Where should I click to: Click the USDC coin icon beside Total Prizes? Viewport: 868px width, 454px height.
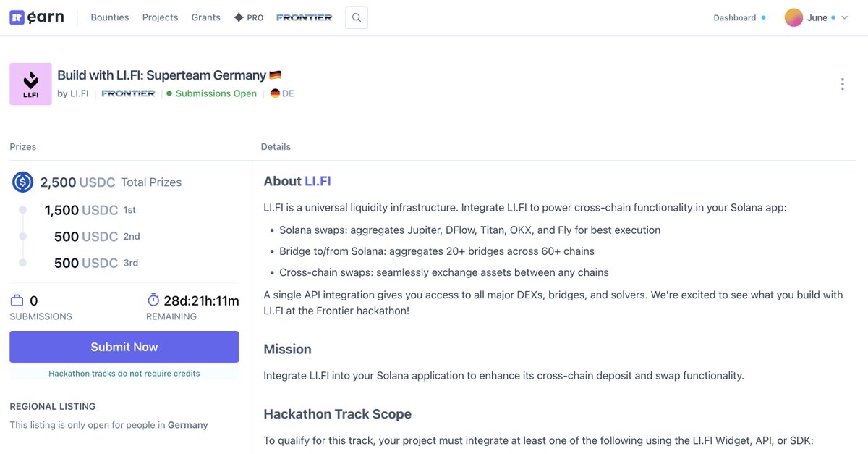(22, 182)
